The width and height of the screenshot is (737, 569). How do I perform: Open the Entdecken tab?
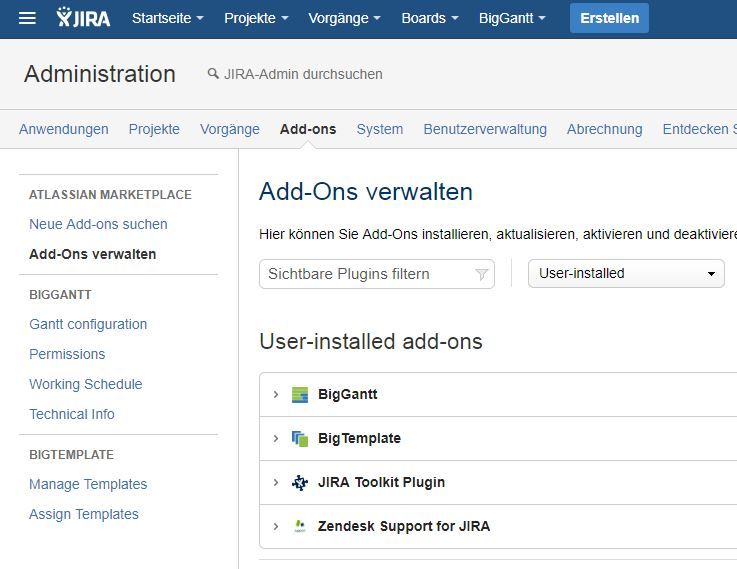click(x=699, y=129)
